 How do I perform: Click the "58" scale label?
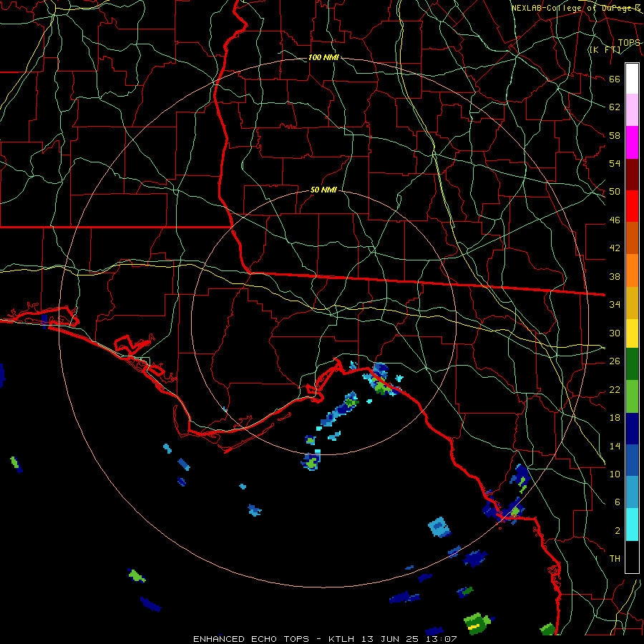[x=615, y=135]
